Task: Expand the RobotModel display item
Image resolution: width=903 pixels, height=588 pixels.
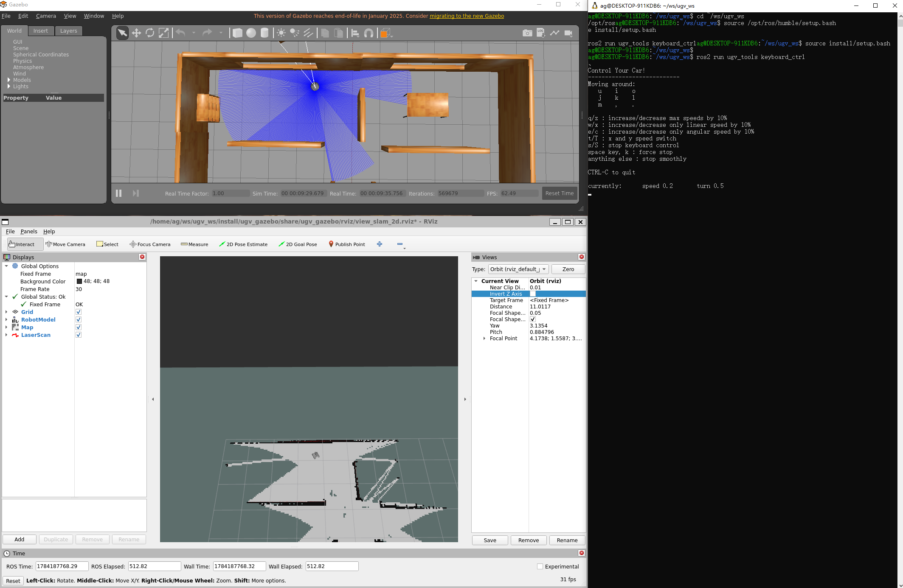Action: pyautogui.click(x=6, y=319)
